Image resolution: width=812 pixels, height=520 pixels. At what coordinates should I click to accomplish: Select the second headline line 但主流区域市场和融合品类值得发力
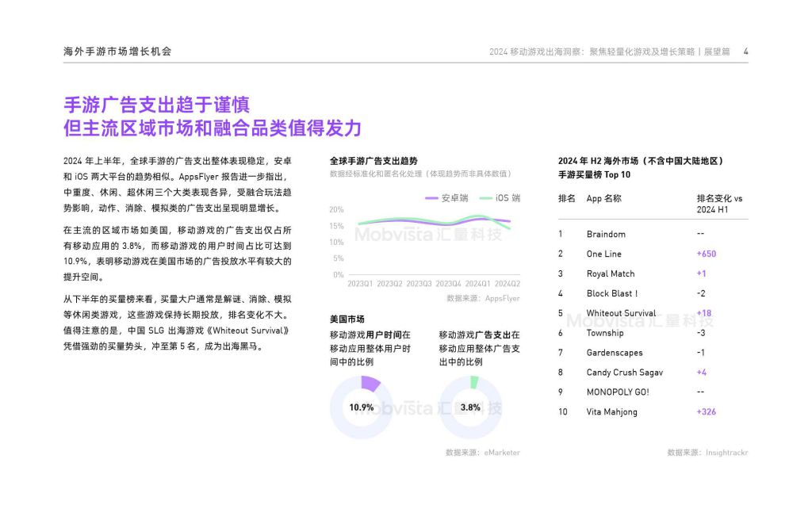[x=213, y=128]
